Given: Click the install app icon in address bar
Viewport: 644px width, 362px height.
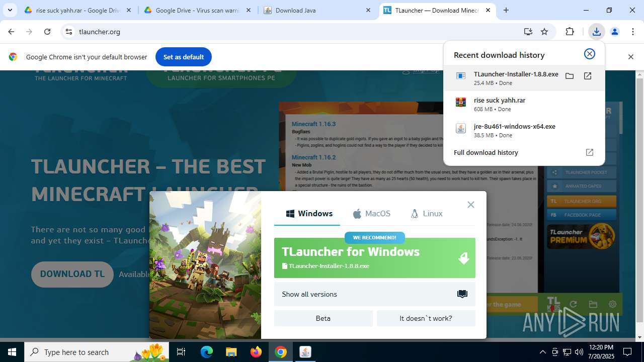Looking at the screenshot, I should (x=528, y=32).
